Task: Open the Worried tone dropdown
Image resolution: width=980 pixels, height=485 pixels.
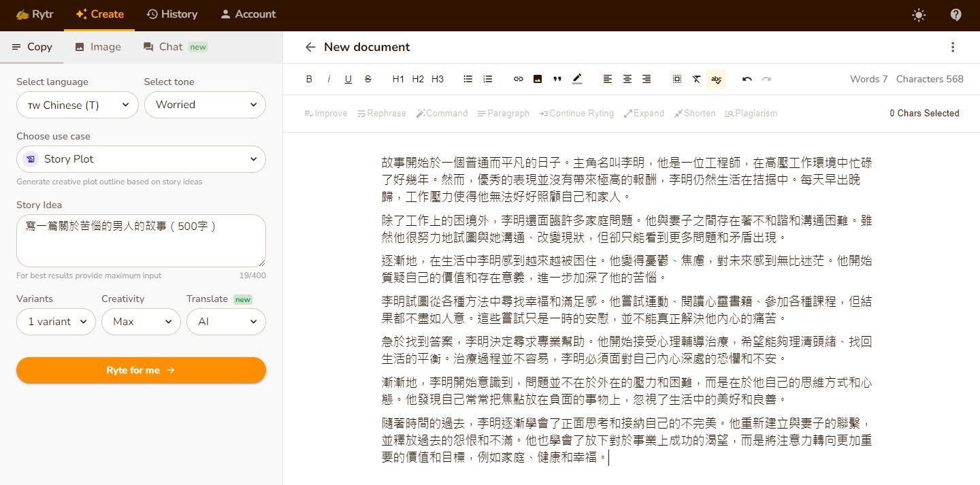Action: coord(205,105)
